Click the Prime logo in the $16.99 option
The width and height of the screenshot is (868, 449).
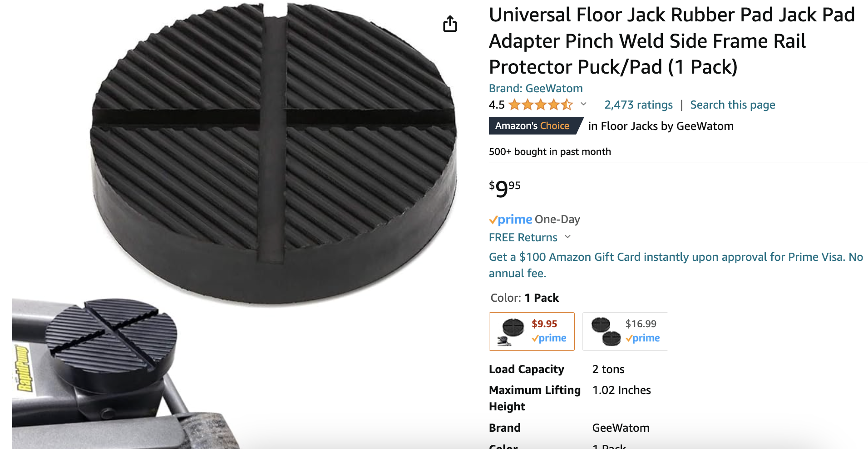tap(642, 338)
